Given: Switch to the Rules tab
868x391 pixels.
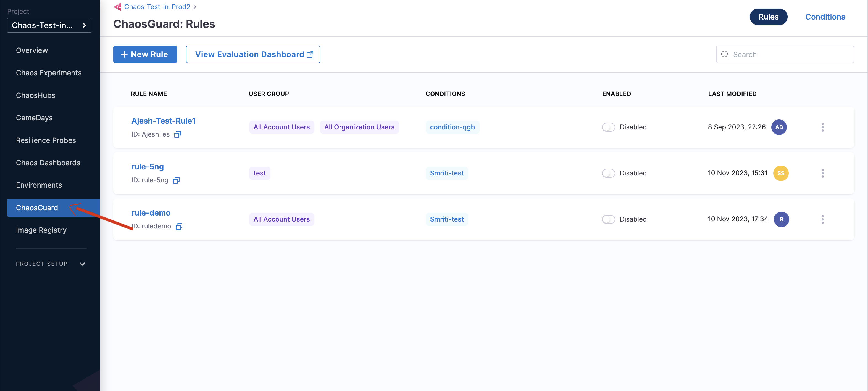Looking at the screenshot, I should [768, 17].
